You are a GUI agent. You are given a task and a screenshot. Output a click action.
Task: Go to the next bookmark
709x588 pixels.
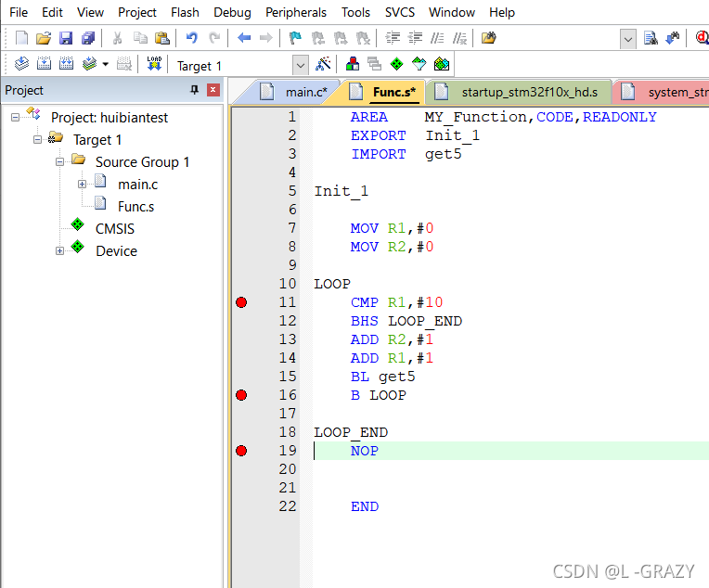tap(340, 38)
